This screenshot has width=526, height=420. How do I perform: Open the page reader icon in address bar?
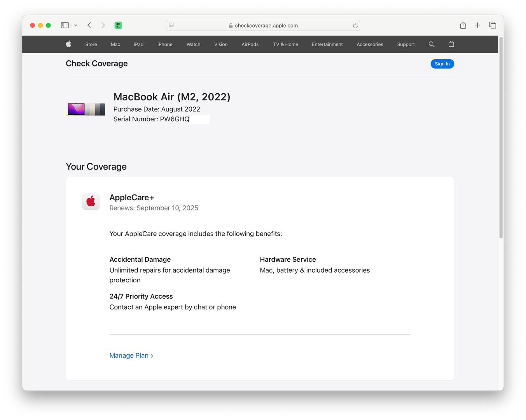pos(171,25)
